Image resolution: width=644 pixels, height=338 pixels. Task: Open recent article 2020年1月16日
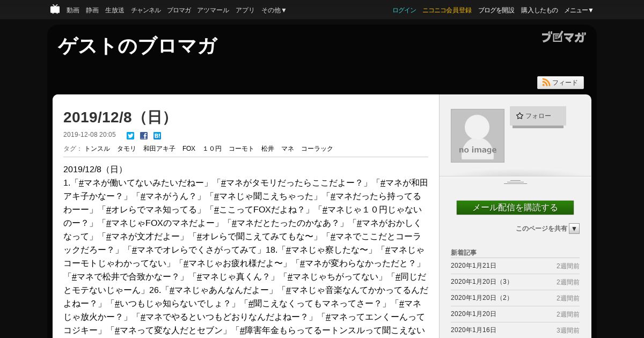point(473,330)
